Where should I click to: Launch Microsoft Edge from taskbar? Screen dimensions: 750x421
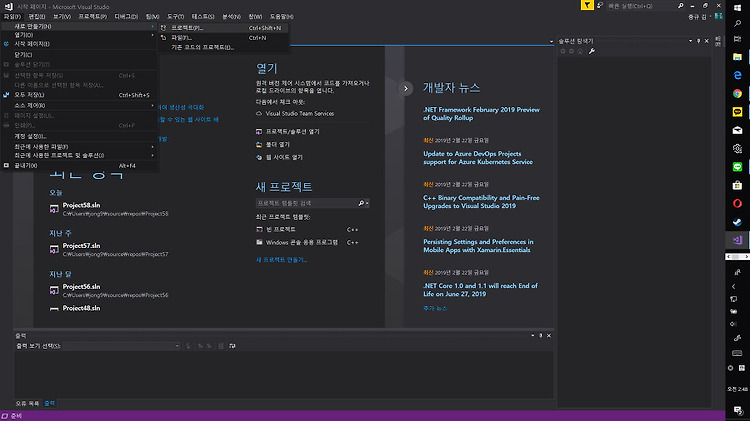pos(737,75)
